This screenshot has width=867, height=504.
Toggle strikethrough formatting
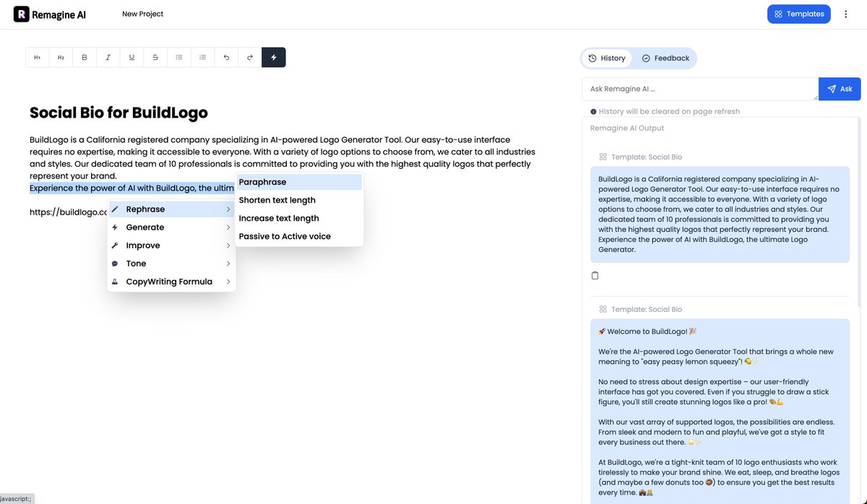pos(155,58)
